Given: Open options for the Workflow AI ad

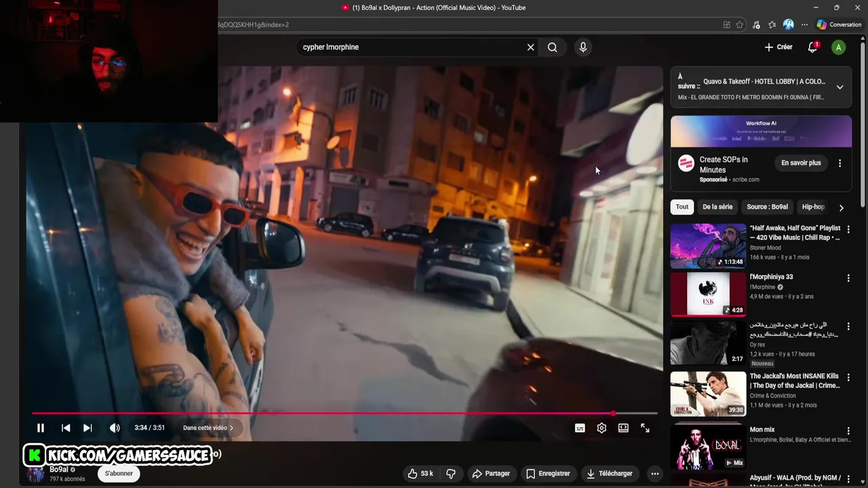Looking at the screenshot, I should click(840, 163).
